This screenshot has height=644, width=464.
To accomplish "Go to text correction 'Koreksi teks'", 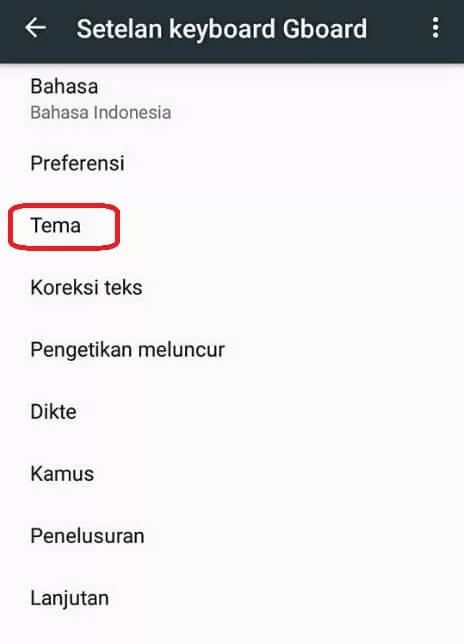I will [232, 287].
